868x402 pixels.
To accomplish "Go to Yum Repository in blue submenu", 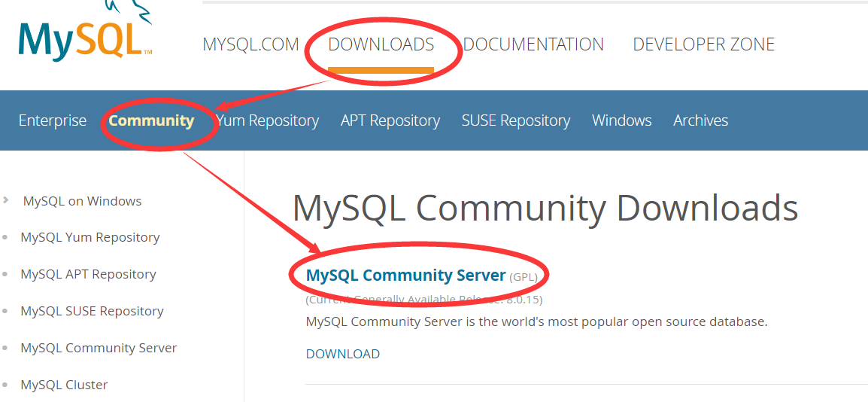I will coord(267,120).
